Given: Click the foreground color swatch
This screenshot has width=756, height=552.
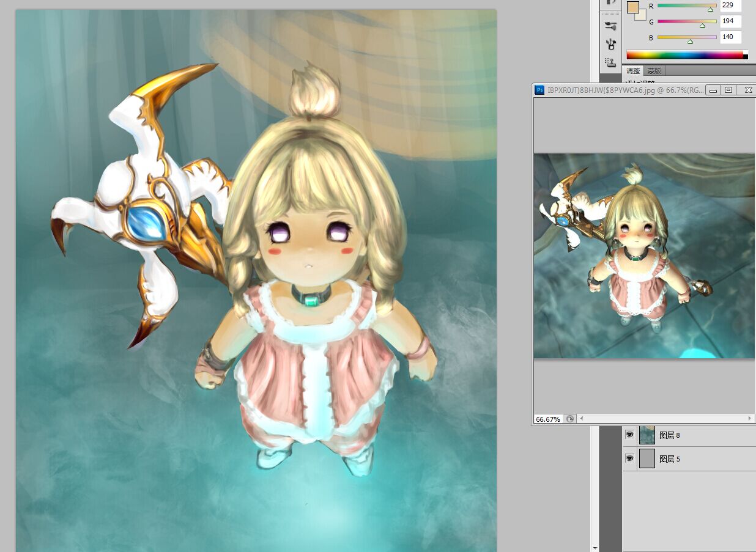Looking at the screenshot, I should pyautogui.click(x=633, y=7).
